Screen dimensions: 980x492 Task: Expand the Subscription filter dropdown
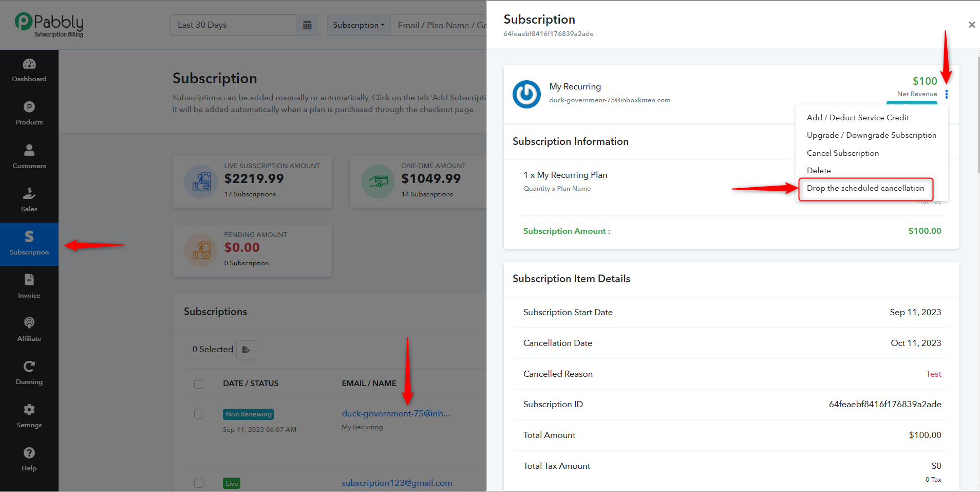click(x=359, y=25)
